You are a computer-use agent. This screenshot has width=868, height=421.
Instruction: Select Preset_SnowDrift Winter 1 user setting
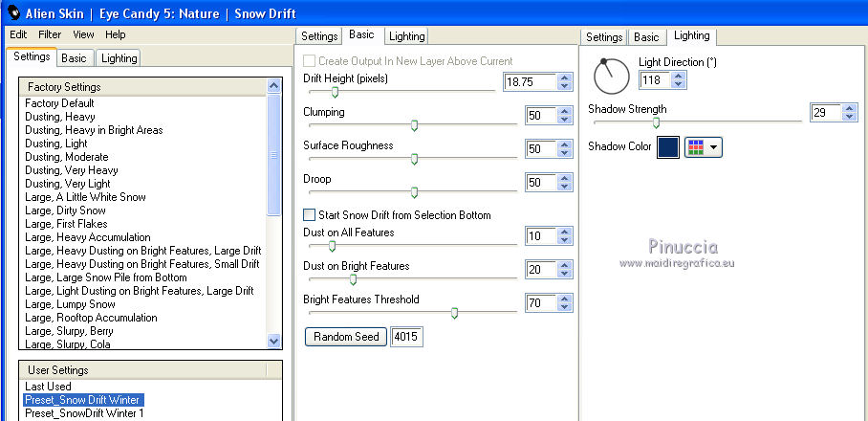84,412
